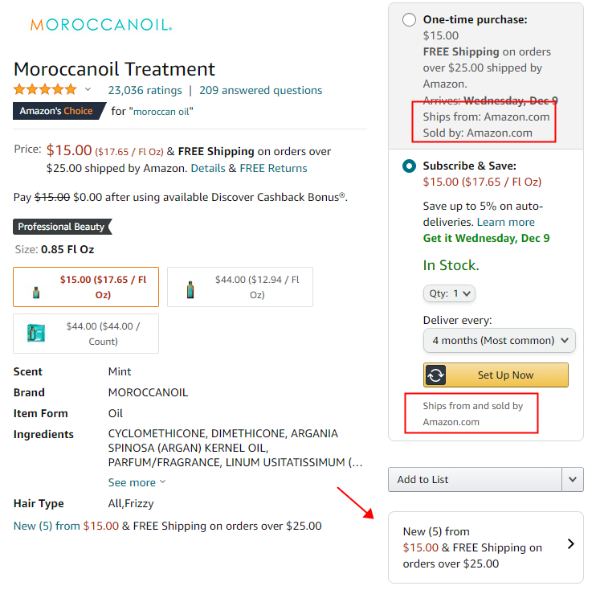Select the One-time purchase radio button
600x590 pixels.
[x=409, y=20]
